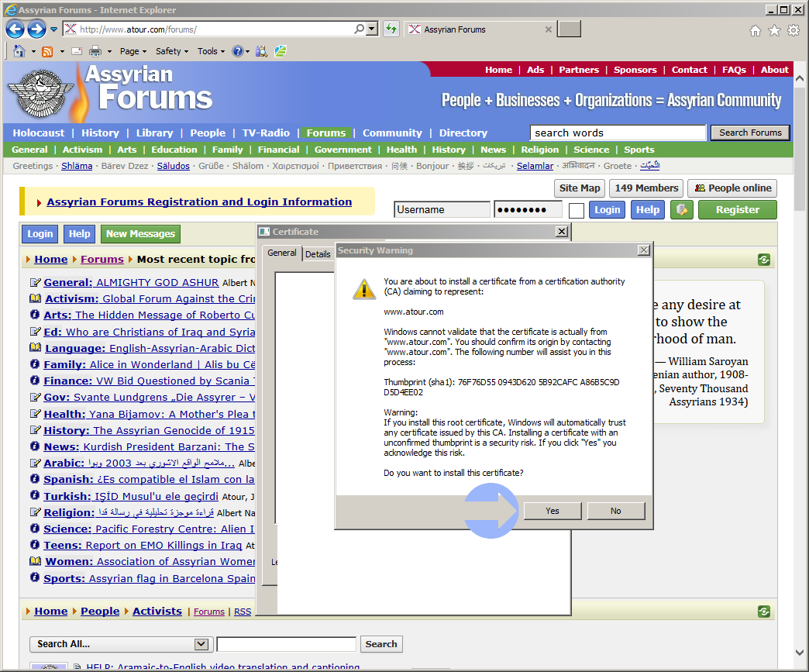This screenshot has width=809, height=672.
Task: Close the Assyrian Forums browser tab
Action: point(549,29)
